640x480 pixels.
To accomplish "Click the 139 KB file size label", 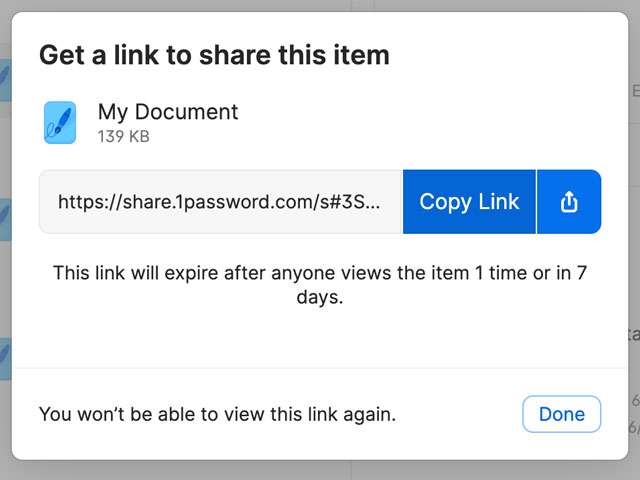I will 123,136.
